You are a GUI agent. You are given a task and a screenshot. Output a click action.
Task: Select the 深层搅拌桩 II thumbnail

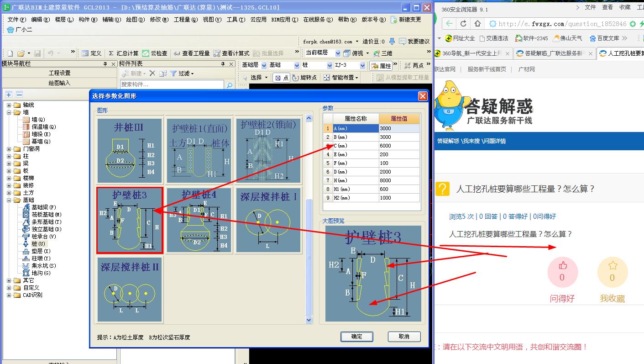[130, 290]
